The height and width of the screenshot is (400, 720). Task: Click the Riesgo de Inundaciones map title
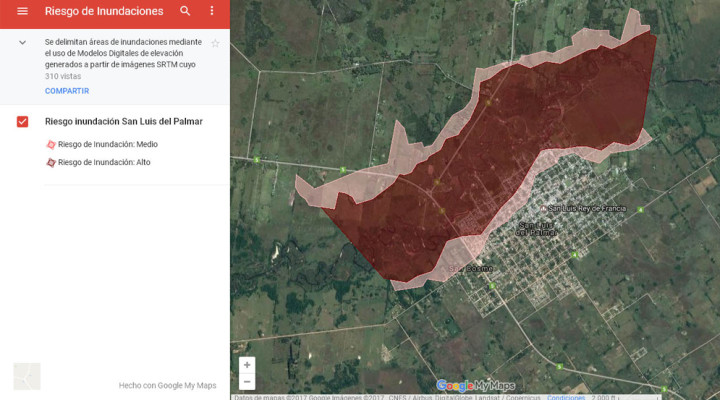tap(104, 11)
